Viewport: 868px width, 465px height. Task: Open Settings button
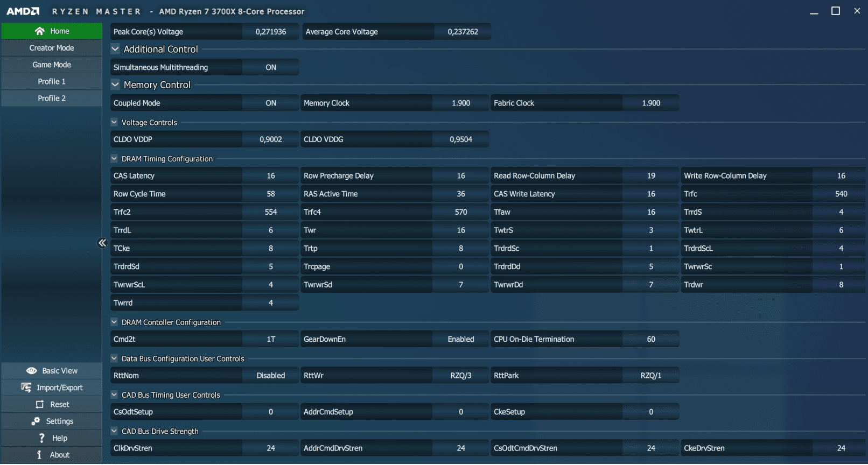[x=52, y=421]
